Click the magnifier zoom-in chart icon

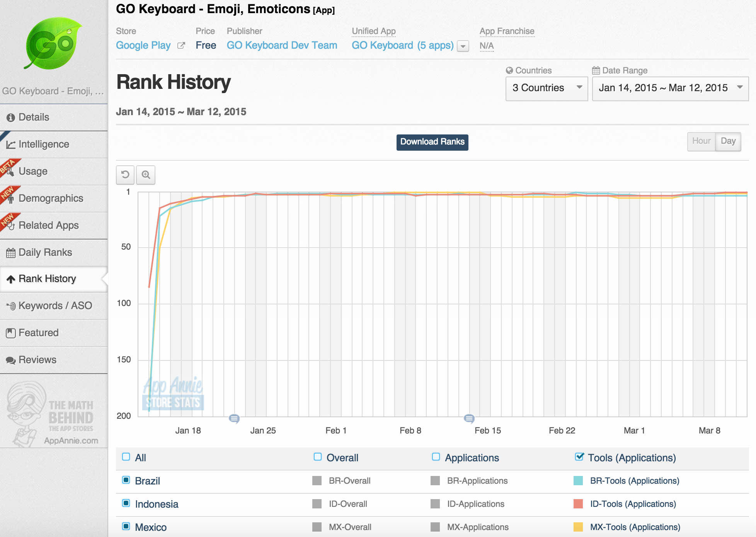pyautogui.click(x=146, y=175)
